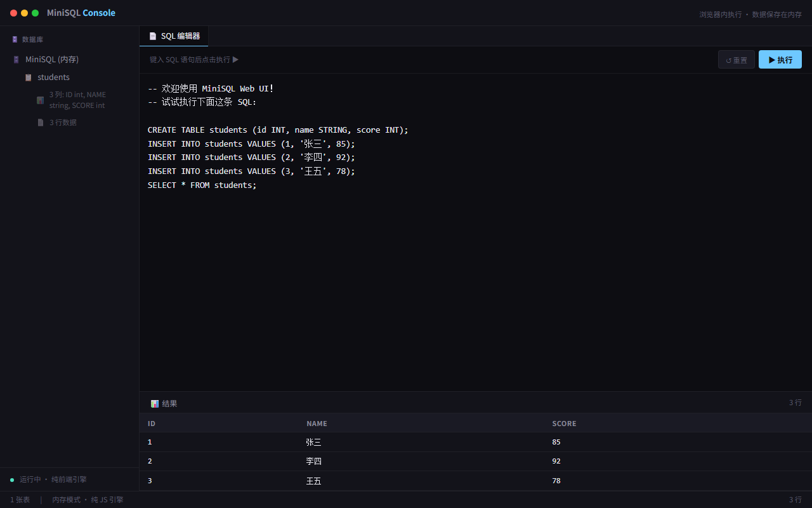Click the MiniSQL (内存) database icon

click(16, 60)
